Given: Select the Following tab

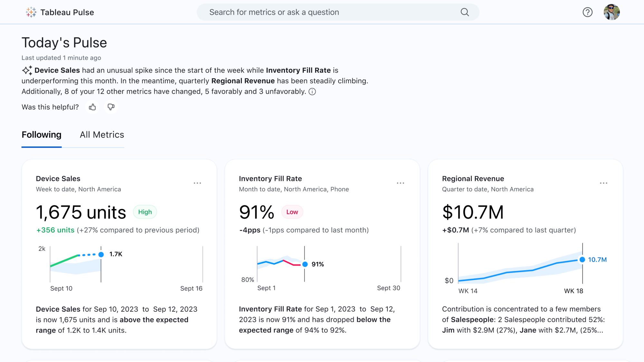Looking at the screenshot, I should click(x=41, y=135).
